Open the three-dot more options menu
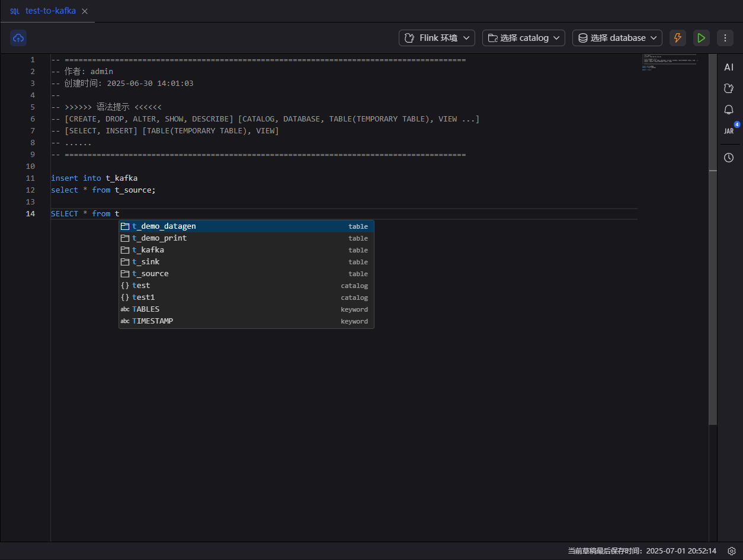 point(725,38)
